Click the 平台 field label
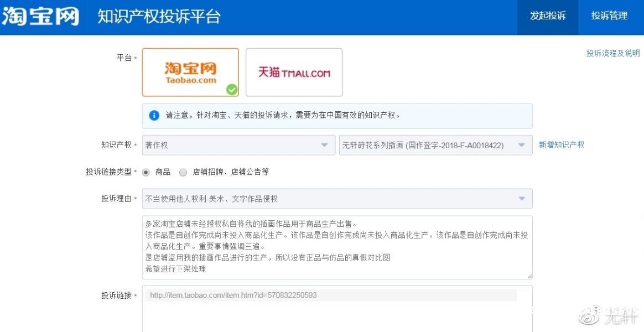Viewport: 644px width, 332px height. 124,58
